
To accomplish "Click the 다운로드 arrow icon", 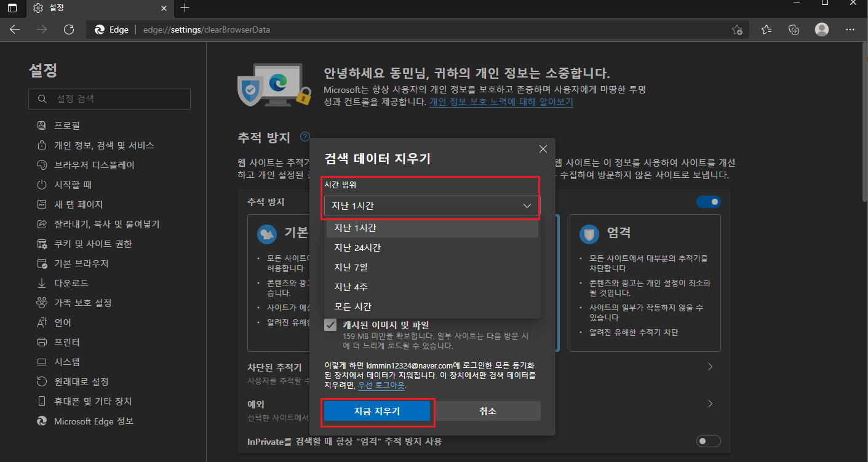I will click(42, 283).
